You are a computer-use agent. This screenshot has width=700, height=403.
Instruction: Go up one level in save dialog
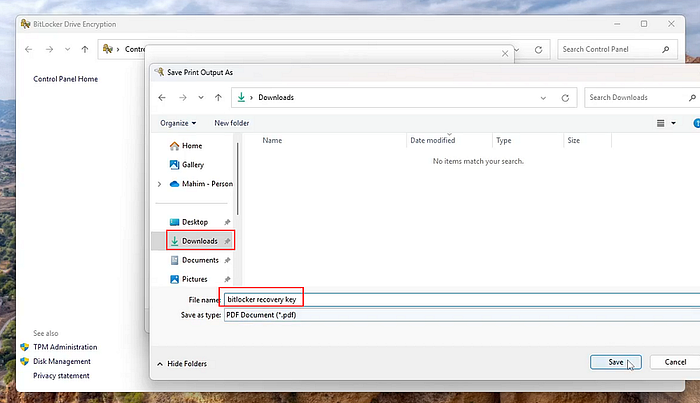(x=218, y=97)
